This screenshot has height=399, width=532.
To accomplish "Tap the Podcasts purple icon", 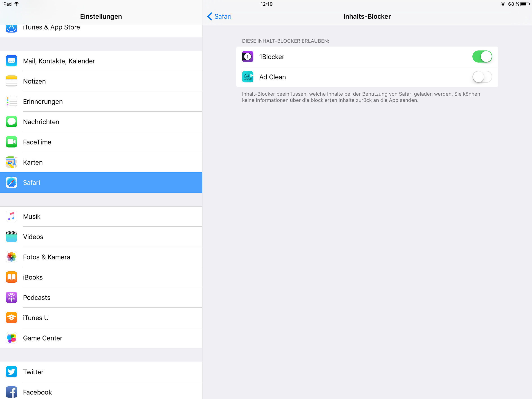I will click(11, 298).
